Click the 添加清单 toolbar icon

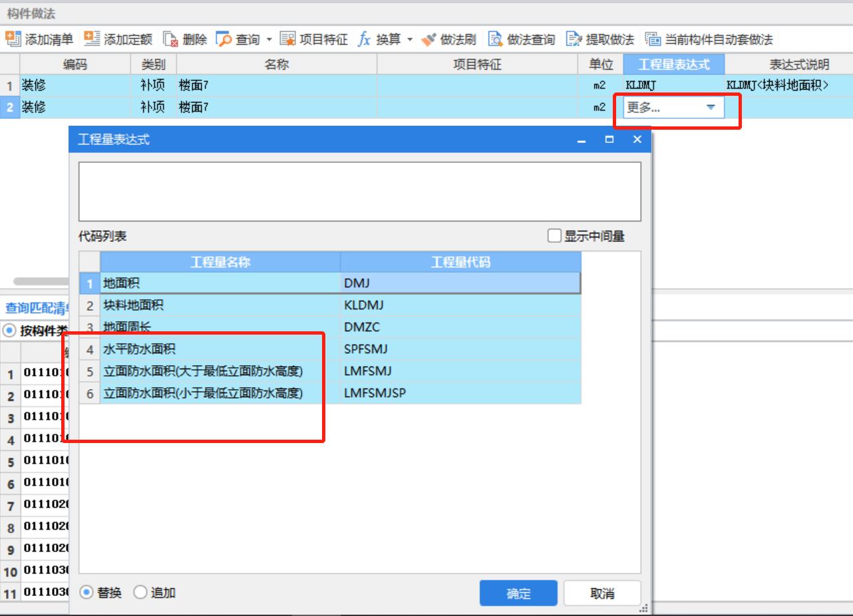point(13,39)
